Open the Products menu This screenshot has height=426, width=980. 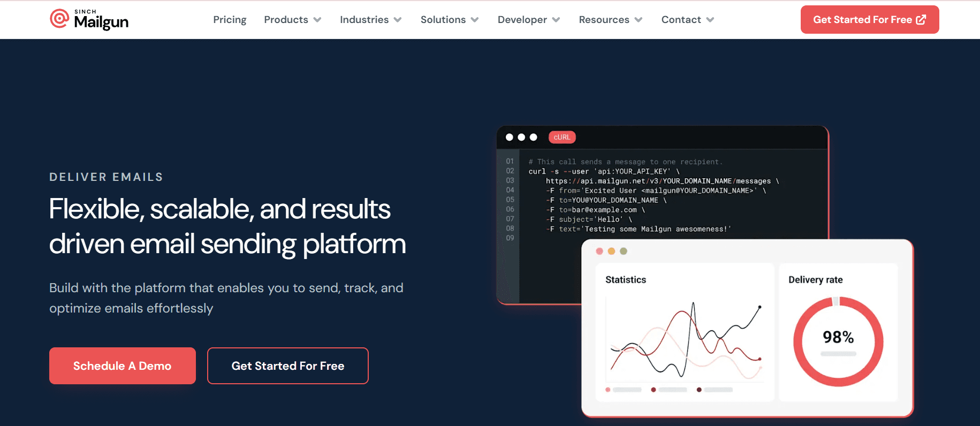click(x=286, y=20)
